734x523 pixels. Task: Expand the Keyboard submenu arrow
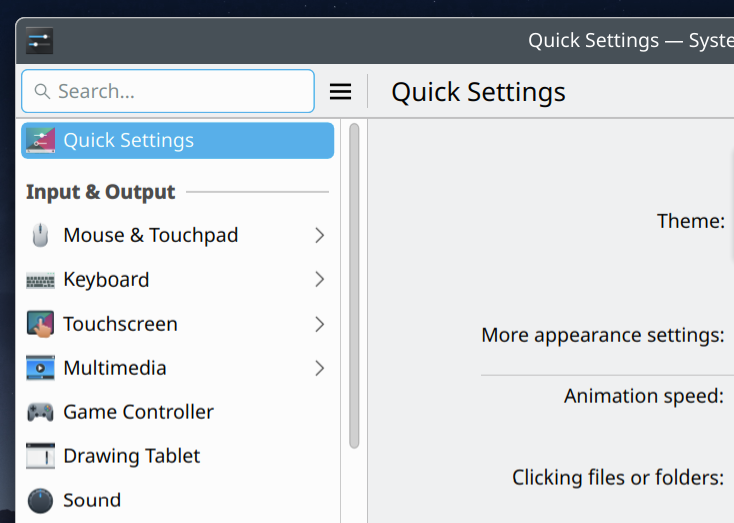click(x=320, y=280)
